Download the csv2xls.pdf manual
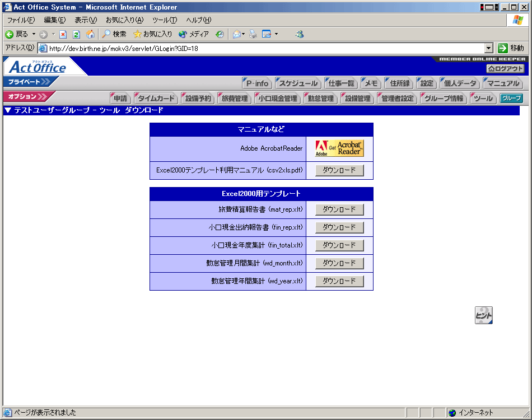The width and height of the screenshot is (532, 420). pyautogui.click(x=339, y=170)
